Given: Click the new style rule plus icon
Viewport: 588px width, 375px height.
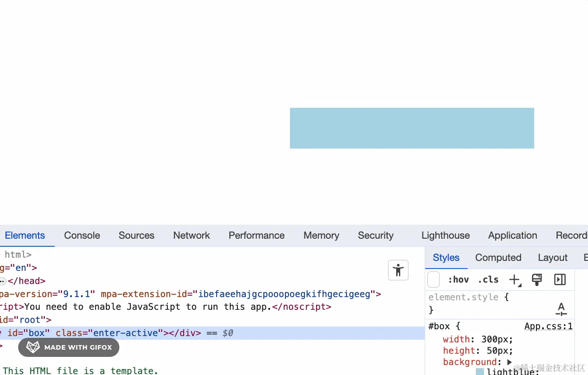Looking at the screenshot, I should click(515, 280).
